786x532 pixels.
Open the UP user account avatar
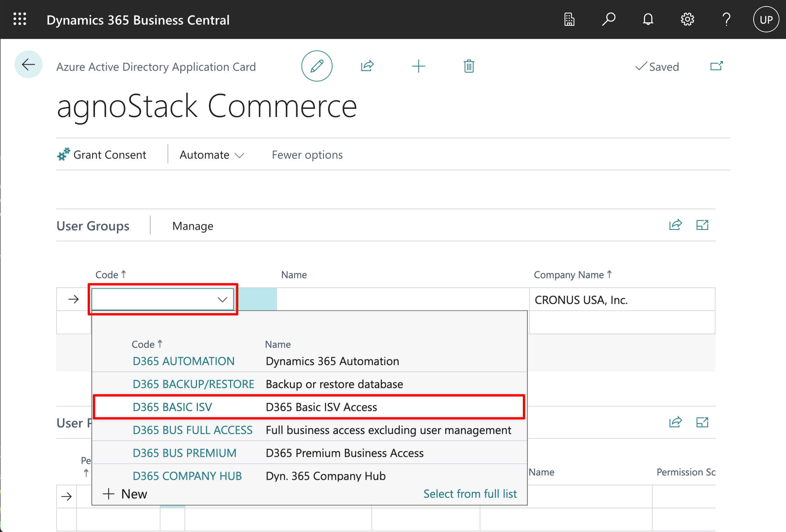(766, 19)
